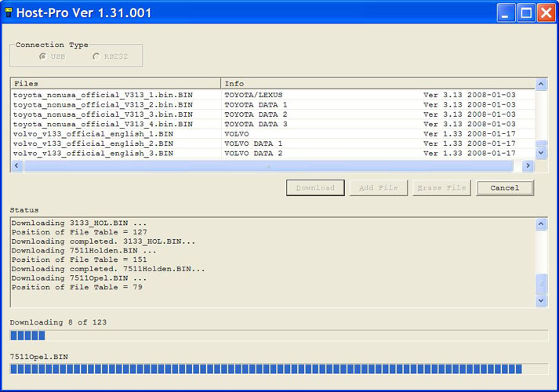Viewport: 559px width, 392px height.
Task: Click 'Position of File Table = 79' line
Action: click(x=77, y=287)
